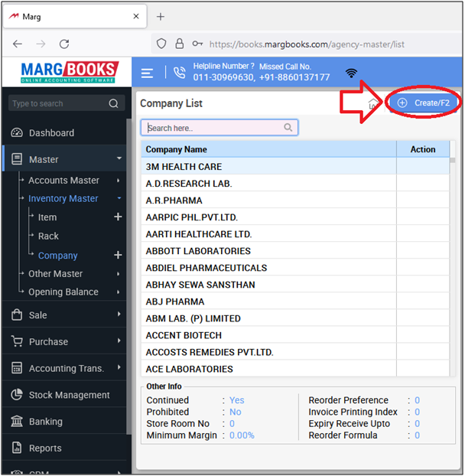
Task: Expand the Purchase menu arrow
Action: point(119,341)
